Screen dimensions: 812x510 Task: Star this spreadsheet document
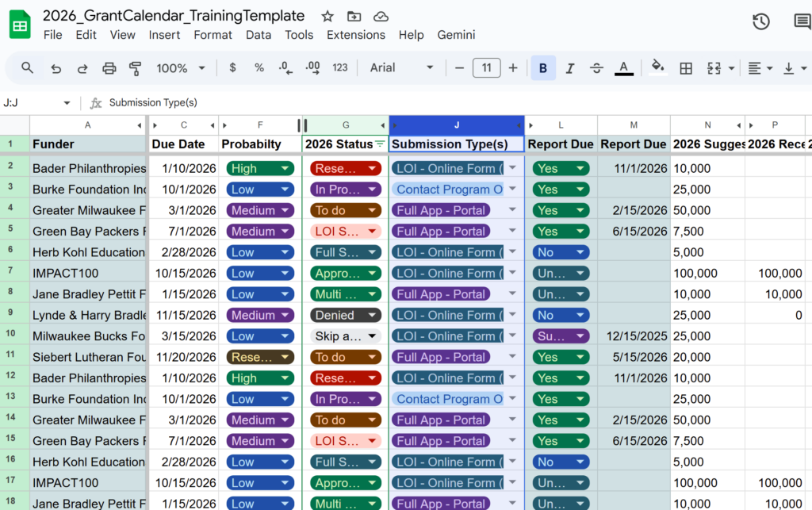tap(327, 17)
